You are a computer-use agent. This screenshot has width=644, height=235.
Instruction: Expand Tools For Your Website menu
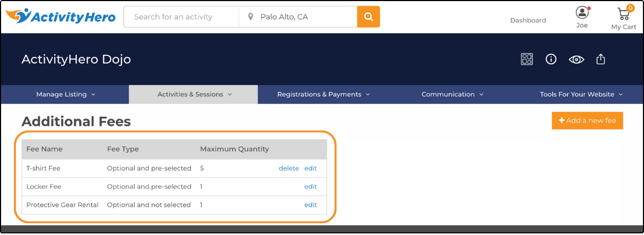tap(581, 94)
